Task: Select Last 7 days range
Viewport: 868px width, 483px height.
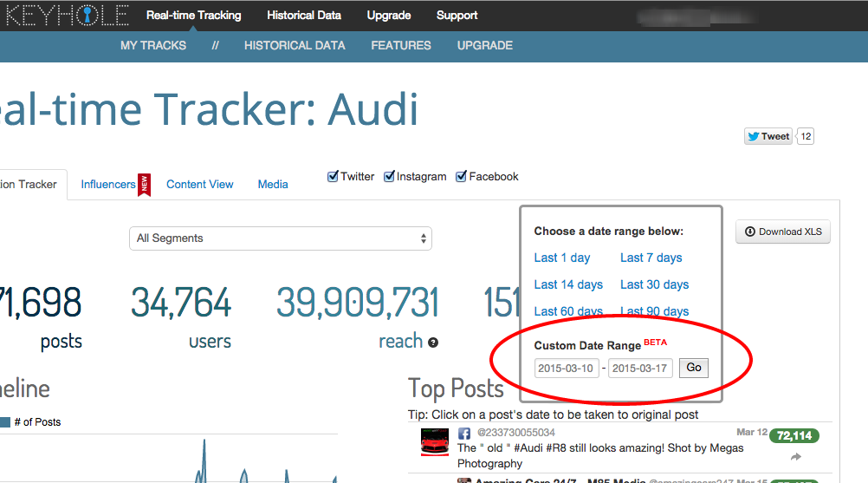Action: click(x=651, y=258)
